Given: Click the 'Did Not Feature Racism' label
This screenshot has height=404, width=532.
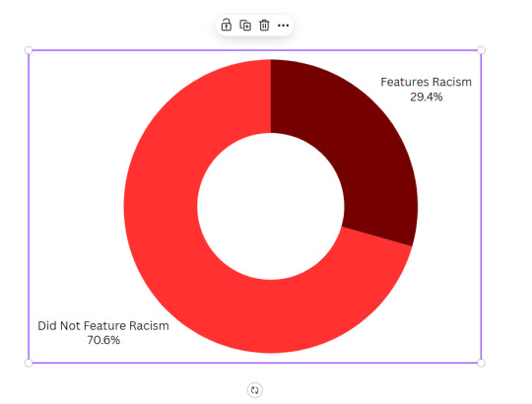Looking at the screenshot, I should (x=103, y=325).
